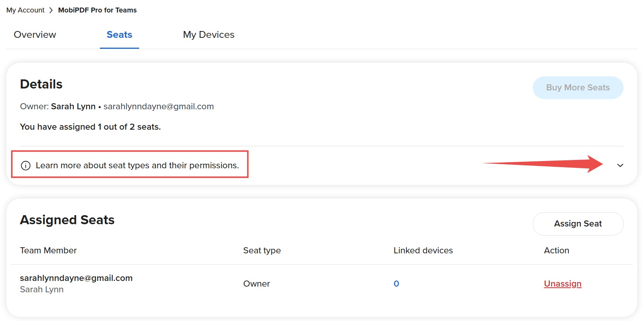Select team member email sarahlynndayne@gmail.com
The image size is (644, 321).
click(76, 278)
